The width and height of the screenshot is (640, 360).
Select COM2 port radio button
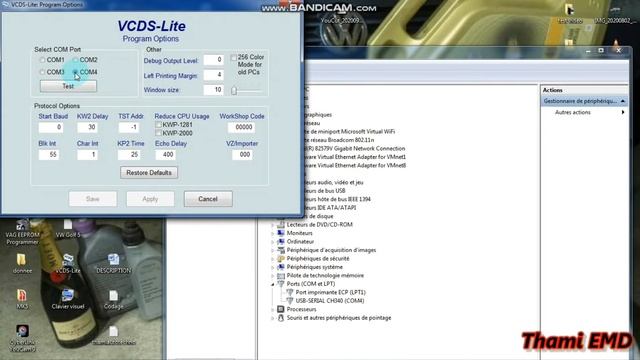tap(76, 60)
